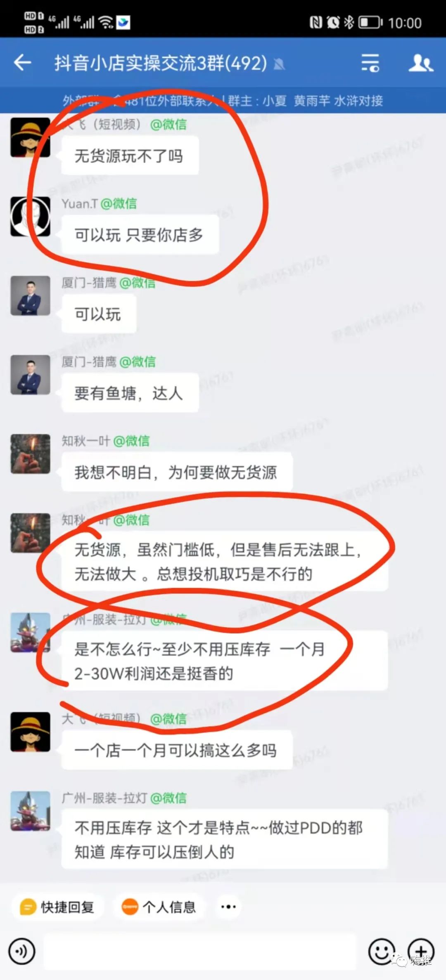Tap the external contacts banner with 群主
Viewport: 446px width, 980px height.
click(x=223, y=100)
